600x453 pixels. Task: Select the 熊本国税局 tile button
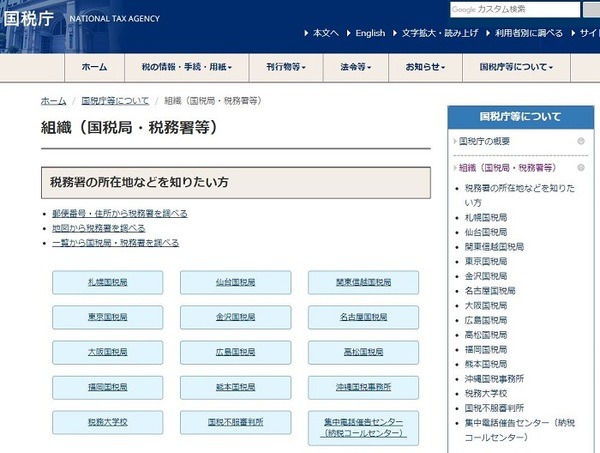235,387
